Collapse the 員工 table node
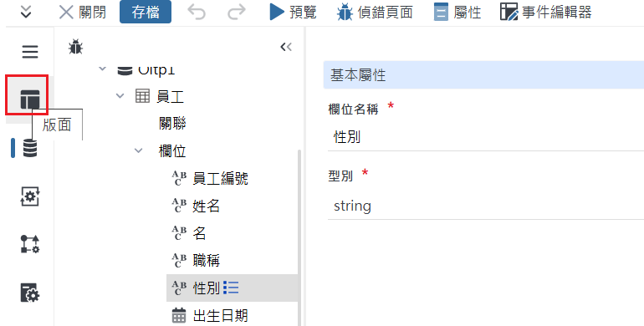Viewport: 644px width, 326px height. [x=120, y=96]
